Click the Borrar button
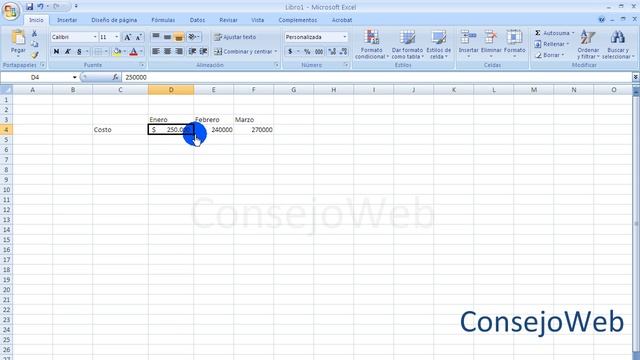The height and width of the screenshot is (360, 640). [549, 55]
